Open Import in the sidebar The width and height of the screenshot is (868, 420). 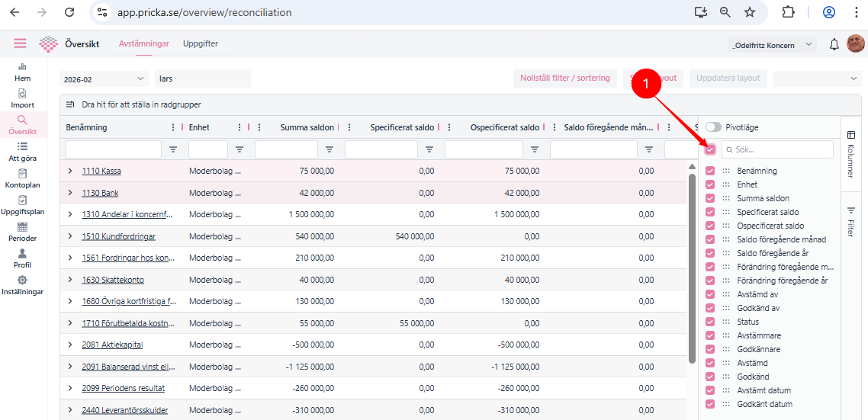(x=22, y=98)
